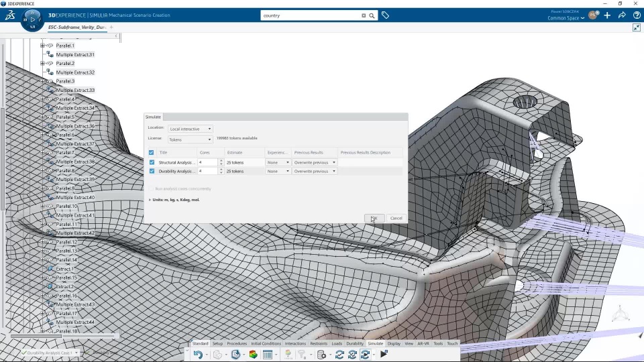Click Cancel in the Simulate dialog
644x362 pixels.
[396, 218]
